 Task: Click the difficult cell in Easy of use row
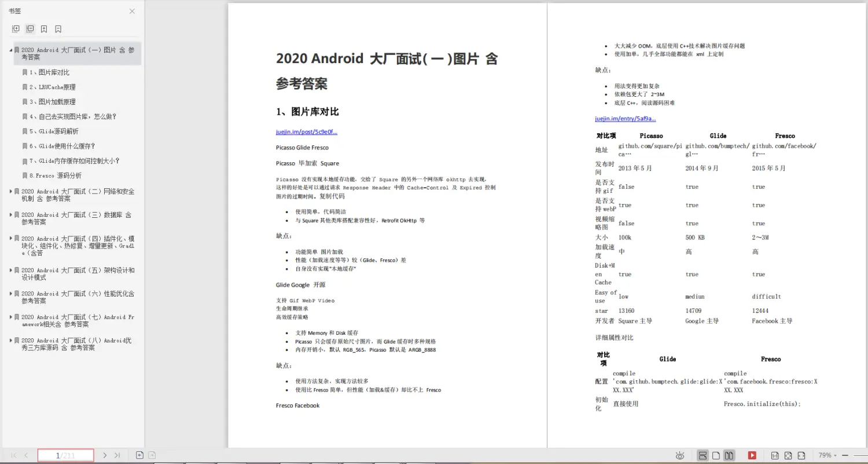coord(767,297)
